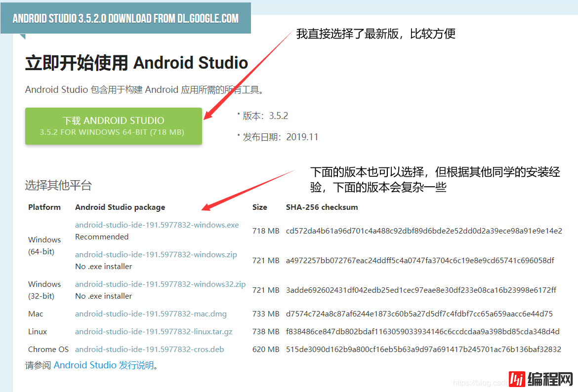Select checksum starting with cd572da4b61a
This screenshot has width=578, height=392.
(424, 231)
